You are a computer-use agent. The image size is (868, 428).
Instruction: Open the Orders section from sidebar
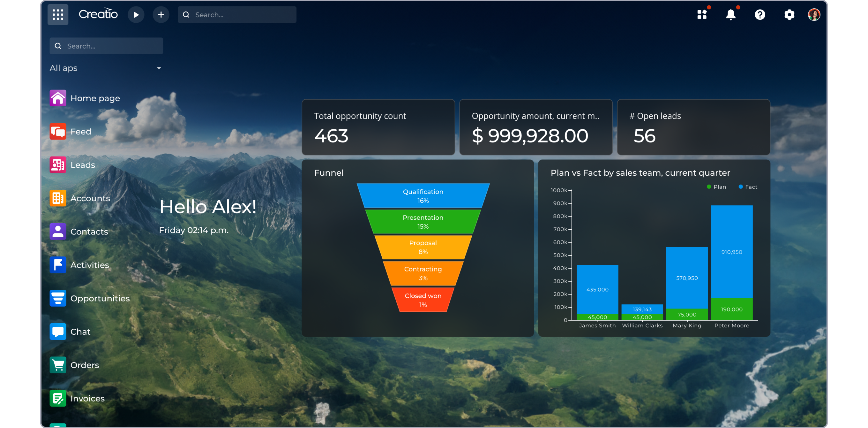coord(84,365)
